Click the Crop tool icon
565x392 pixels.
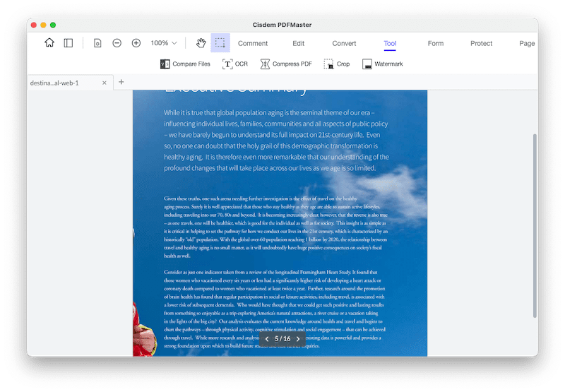click(x=328, y=64)
